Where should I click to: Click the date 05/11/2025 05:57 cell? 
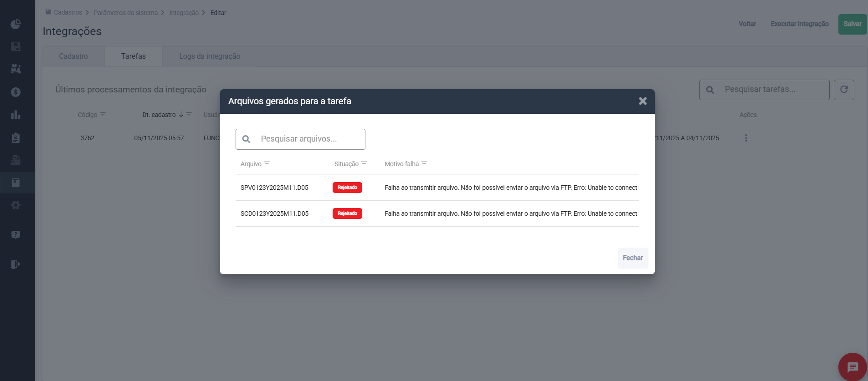point(159,138)
